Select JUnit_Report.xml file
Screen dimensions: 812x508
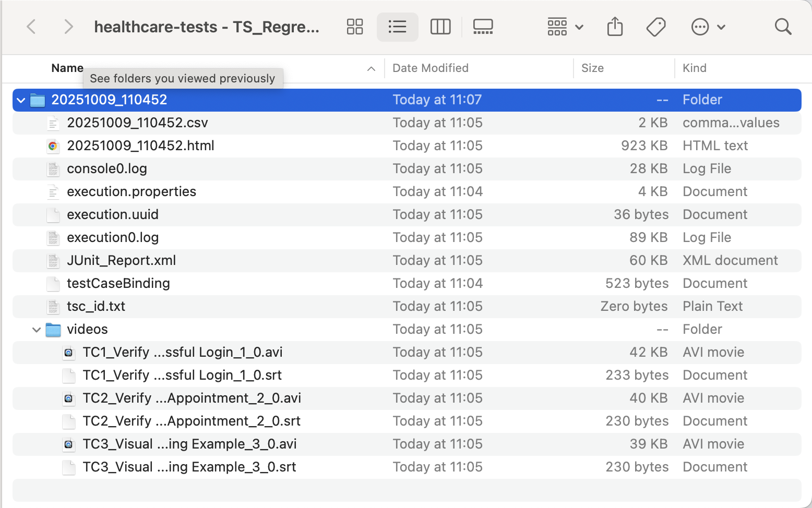pyautogui.click(x=121, y=261)
